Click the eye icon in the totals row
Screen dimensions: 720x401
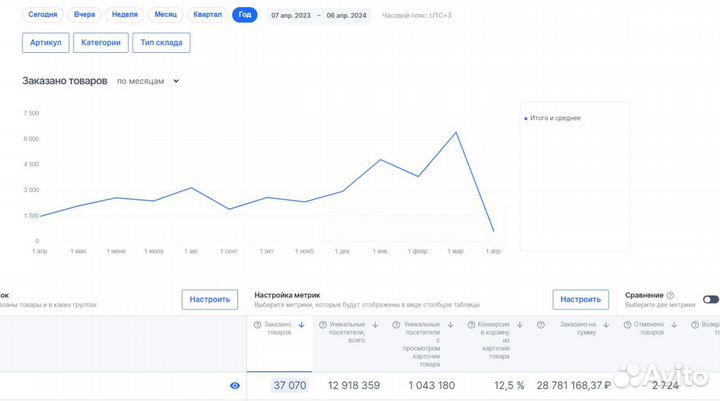click(x=235, y=385)
